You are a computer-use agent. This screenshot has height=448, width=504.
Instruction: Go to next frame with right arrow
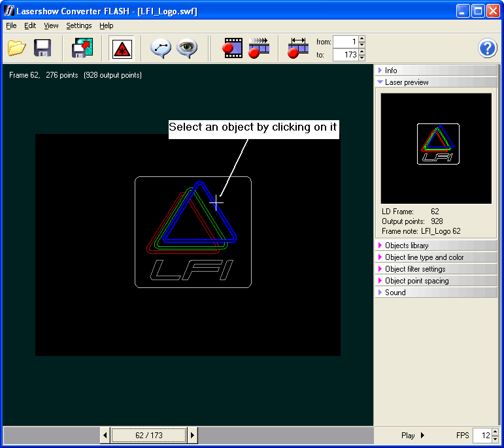[192, 436]
